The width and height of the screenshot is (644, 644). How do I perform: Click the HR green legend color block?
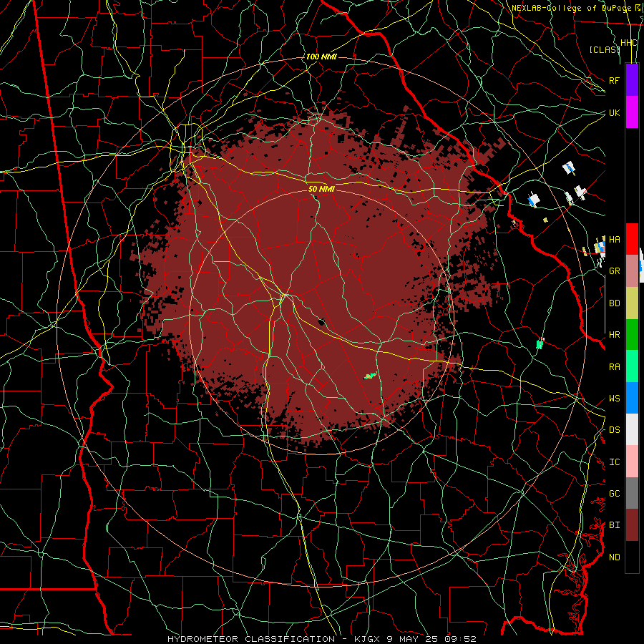click(x=632, y=334)
